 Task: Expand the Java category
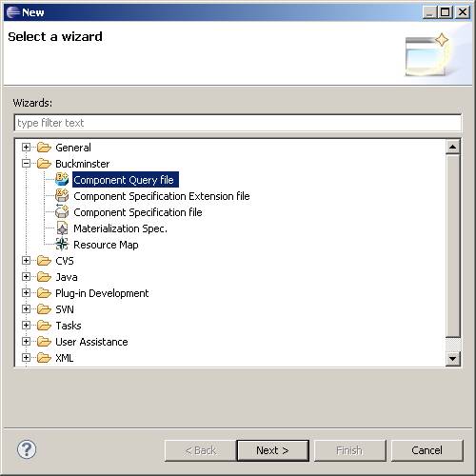pos(27,277)
